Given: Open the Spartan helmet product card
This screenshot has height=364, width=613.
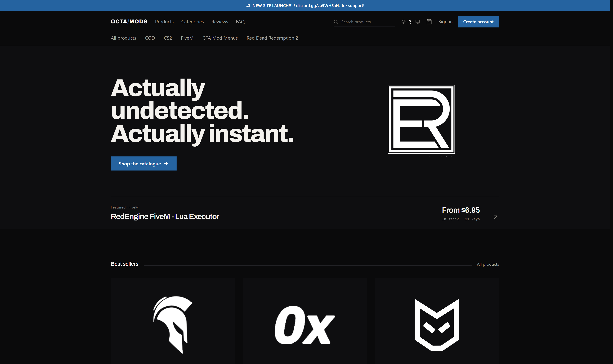Looking at the screenshot, I should click(x=173, y=321).
